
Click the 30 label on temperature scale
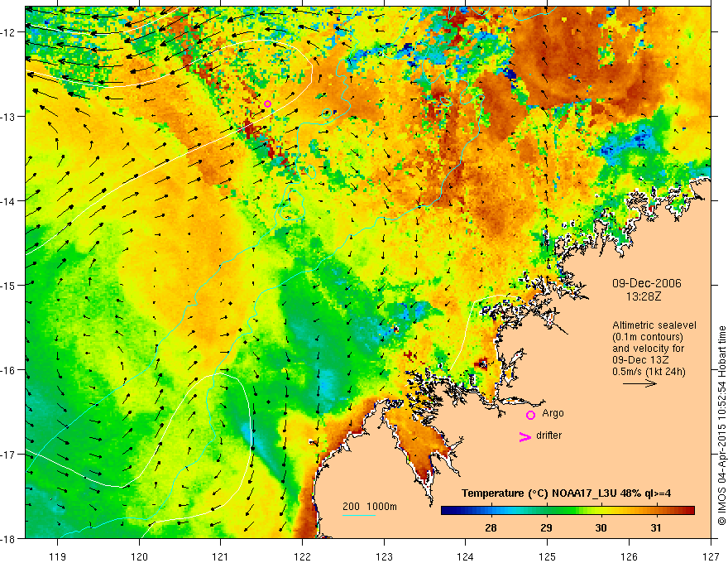pos(601,527)
